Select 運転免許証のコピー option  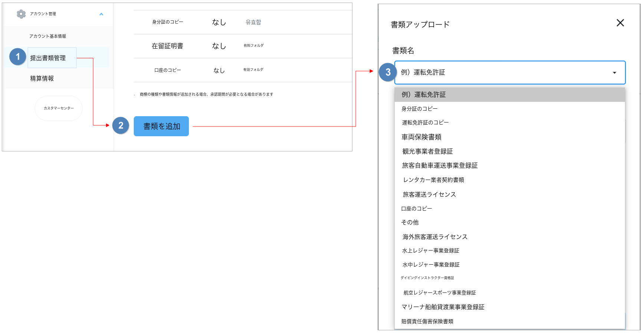tap(510, 122)
